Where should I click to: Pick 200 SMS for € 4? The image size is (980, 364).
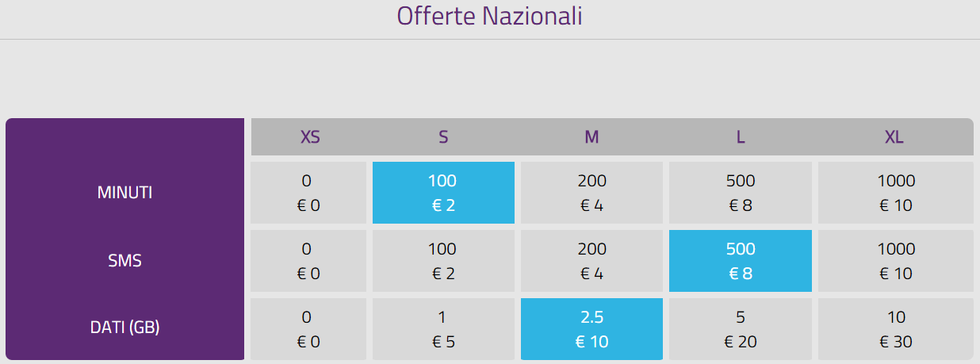(591, 261)
